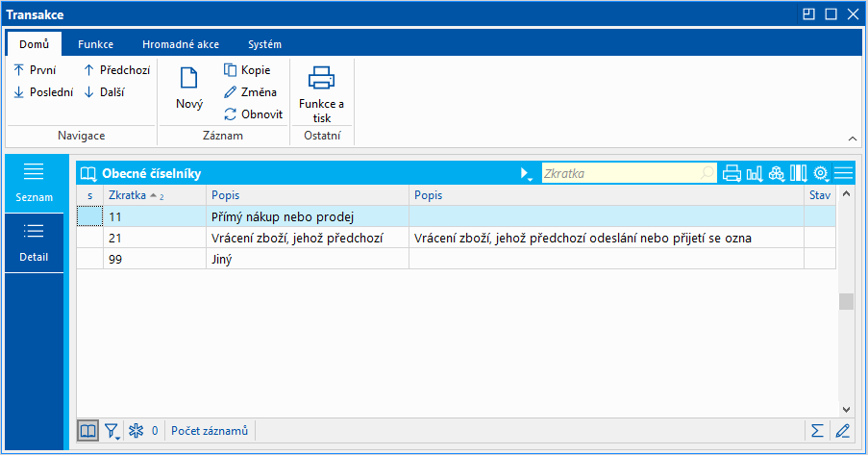Click the search magnifier in Zkratka field
This screenshot has width=868, height=455.
tap(707, 173)
